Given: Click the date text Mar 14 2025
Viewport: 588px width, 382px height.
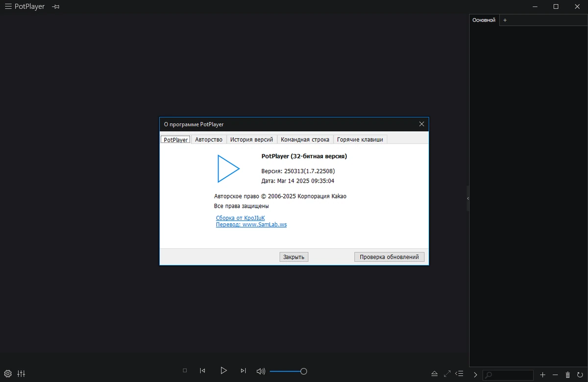Looking at the screenshot, I should 297,181.
